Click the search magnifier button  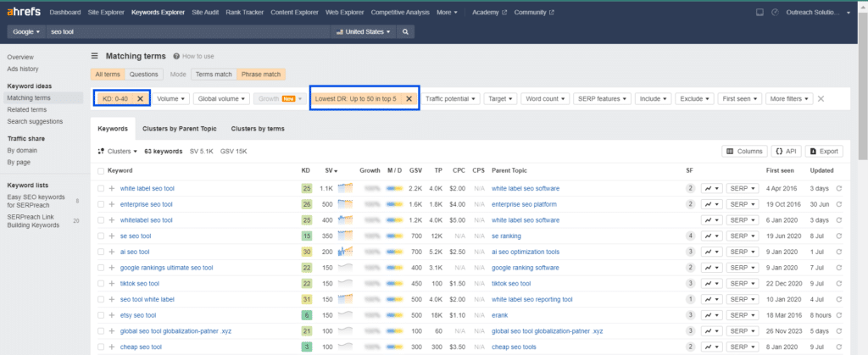pyautogui.click(x=405, y=32)
